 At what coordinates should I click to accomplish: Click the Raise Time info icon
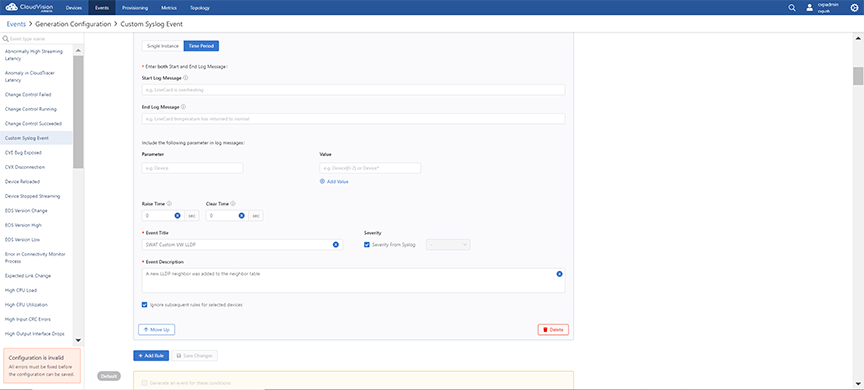(169, 204)
